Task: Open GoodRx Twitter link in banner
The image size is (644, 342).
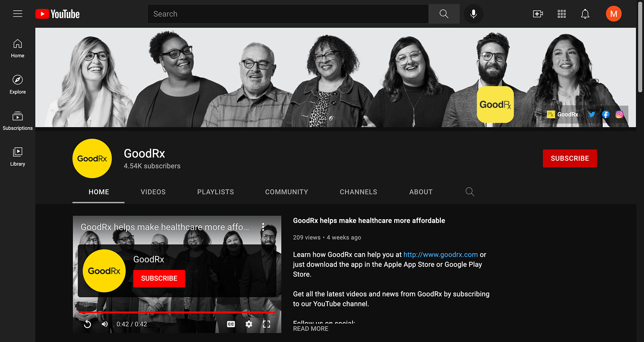Action: tap(592, 114)
